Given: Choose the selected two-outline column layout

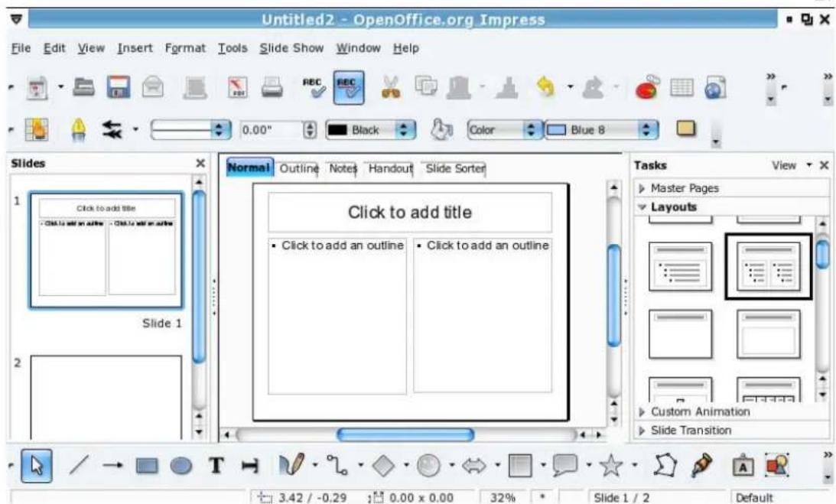Looking at the screenshot, I should coord(768,267).
